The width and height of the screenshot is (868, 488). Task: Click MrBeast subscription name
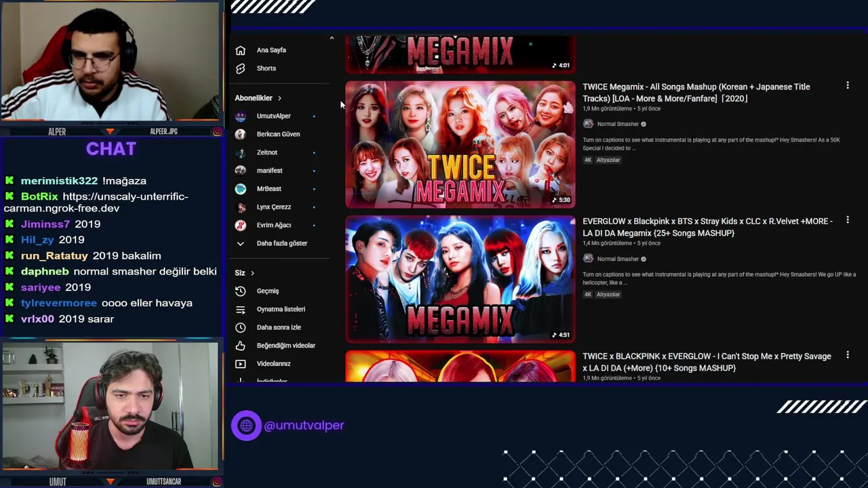point(269,189)
